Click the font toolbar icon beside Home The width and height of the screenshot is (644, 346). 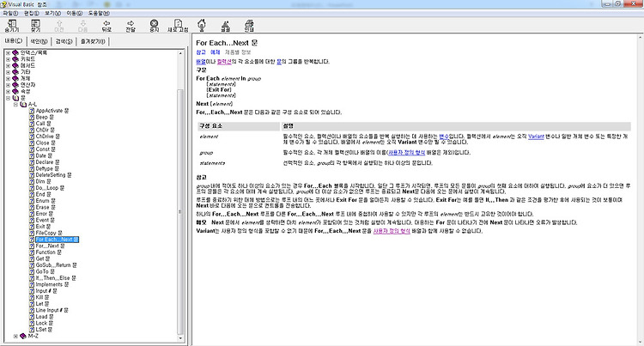click(226, 26)
